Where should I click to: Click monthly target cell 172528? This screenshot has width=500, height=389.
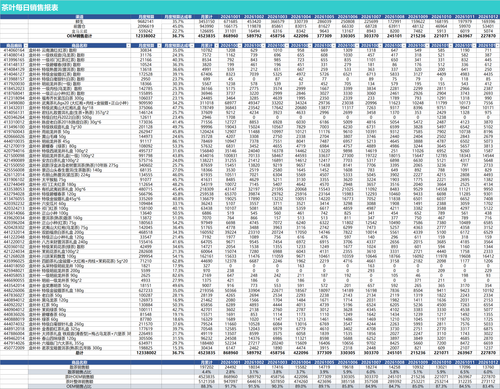[x=146, y=74]
